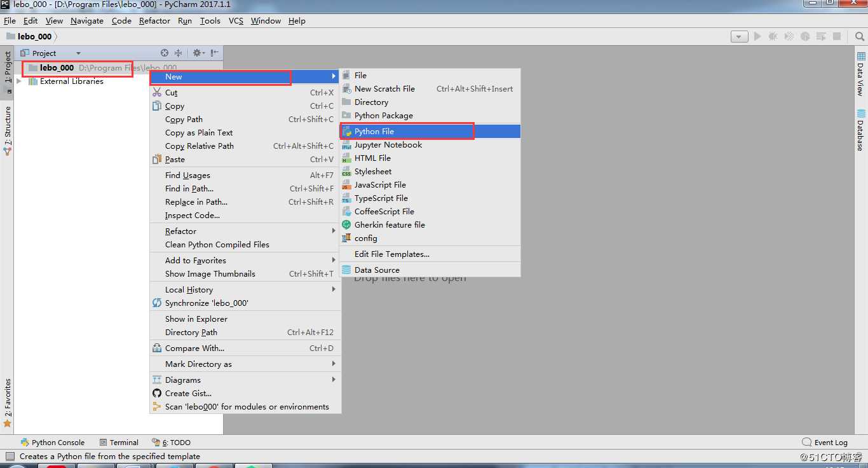
Task: Click Create Gist with GitHub icon
Action: coord(245,393)
